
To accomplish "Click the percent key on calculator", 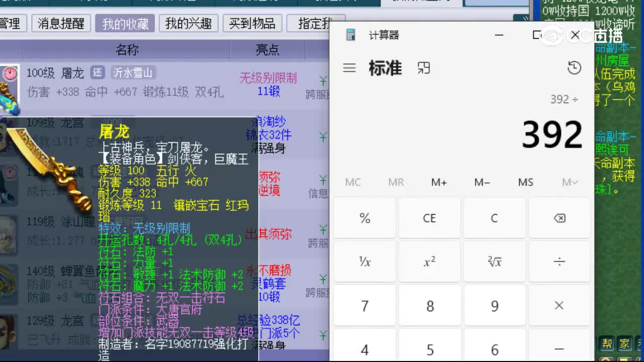I will tap(365, 218).
